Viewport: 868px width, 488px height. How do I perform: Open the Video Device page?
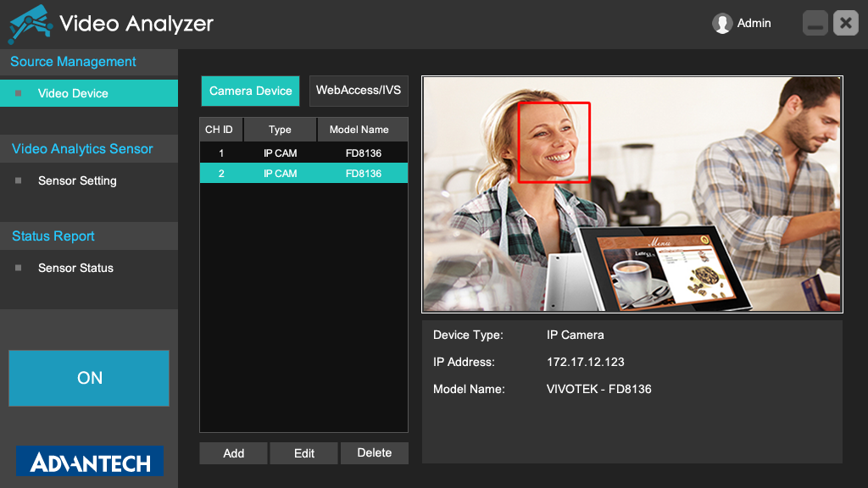point(73,93)
